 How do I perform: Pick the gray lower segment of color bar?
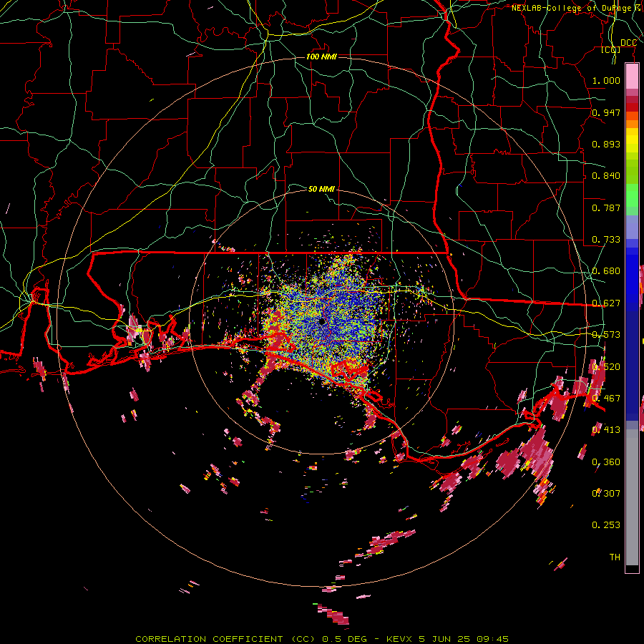click(632, 497)
